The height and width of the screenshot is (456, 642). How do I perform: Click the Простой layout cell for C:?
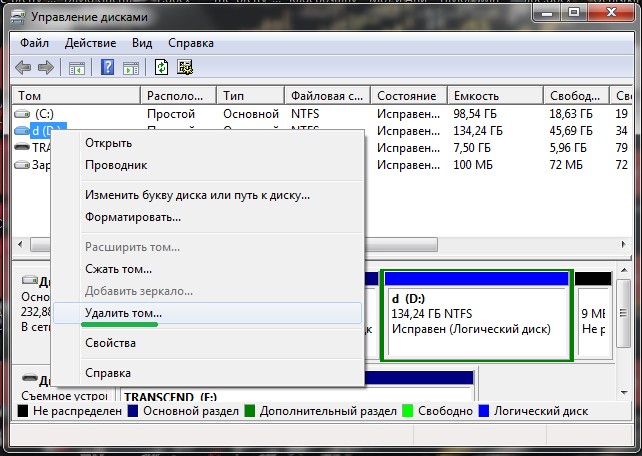[171, 114]
